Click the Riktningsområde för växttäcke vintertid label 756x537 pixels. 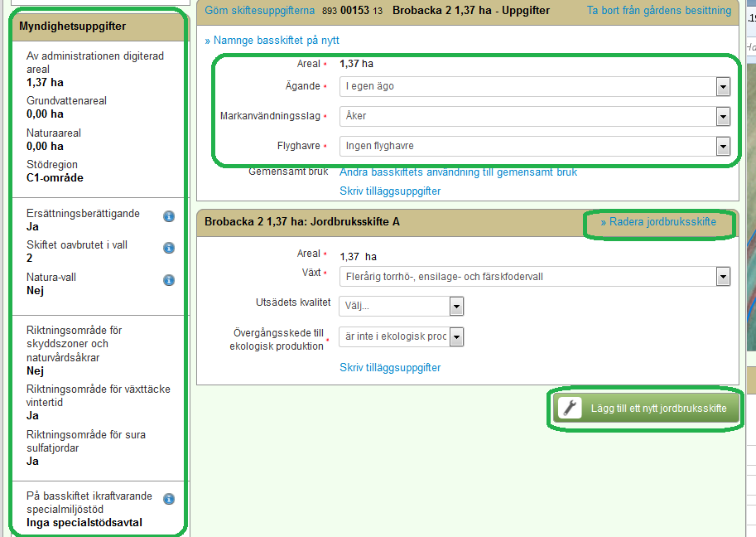pos(99,395)
